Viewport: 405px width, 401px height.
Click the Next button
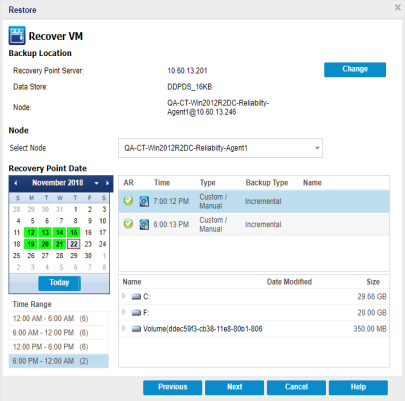point(234,387)
